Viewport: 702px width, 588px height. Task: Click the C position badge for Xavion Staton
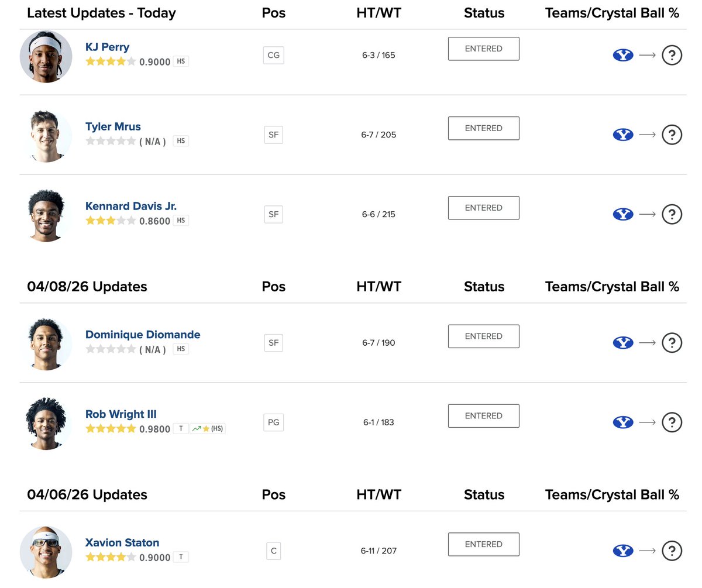pos(273,551)
